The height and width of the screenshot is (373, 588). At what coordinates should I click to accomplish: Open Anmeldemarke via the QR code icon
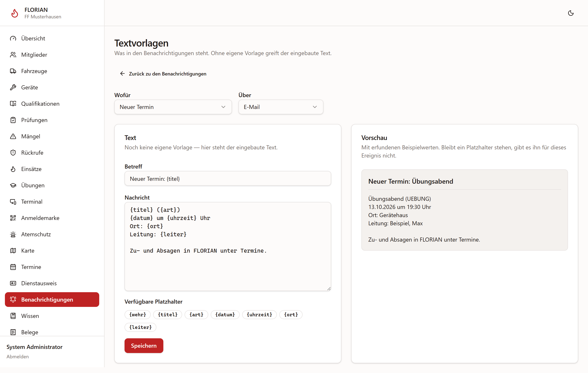coord(13,218)
